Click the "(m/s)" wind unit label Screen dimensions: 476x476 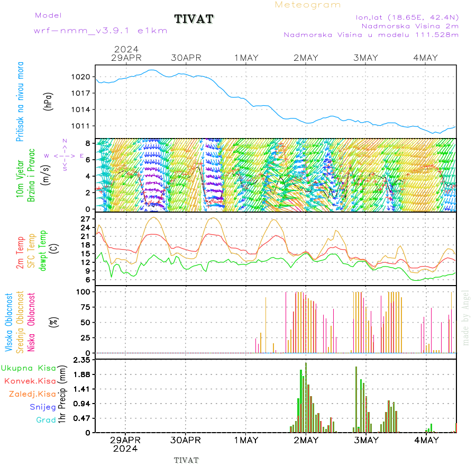click(x=45, y=175)
